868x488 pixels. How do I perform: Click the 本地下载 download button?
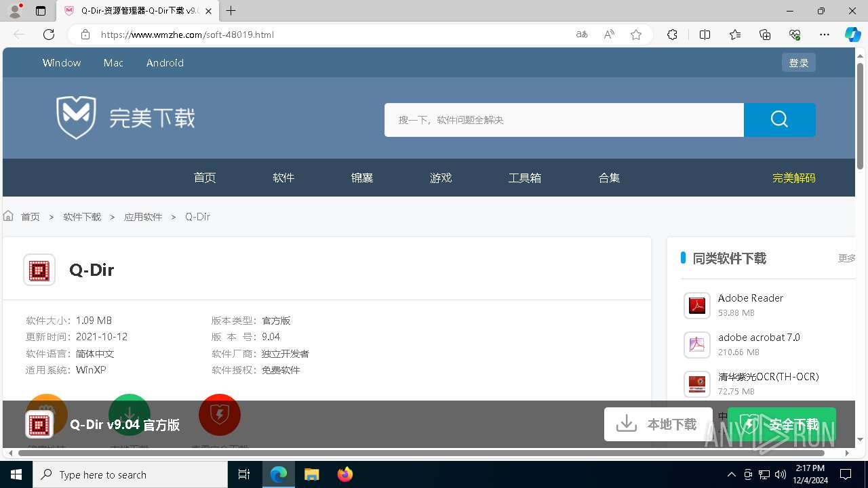pyautogui.click(x=658, y=424)
